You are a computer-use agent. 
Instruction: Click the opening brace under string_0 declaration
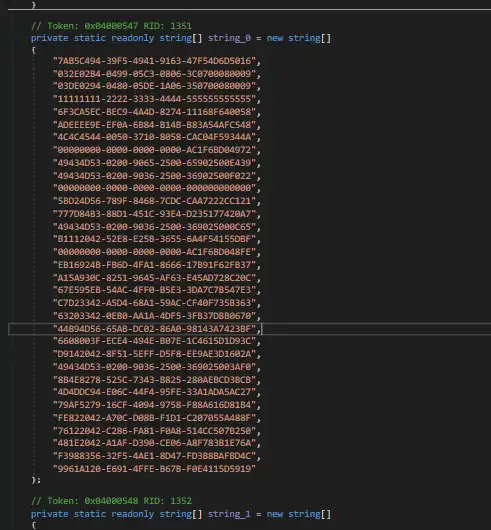(x=33, y=50)
